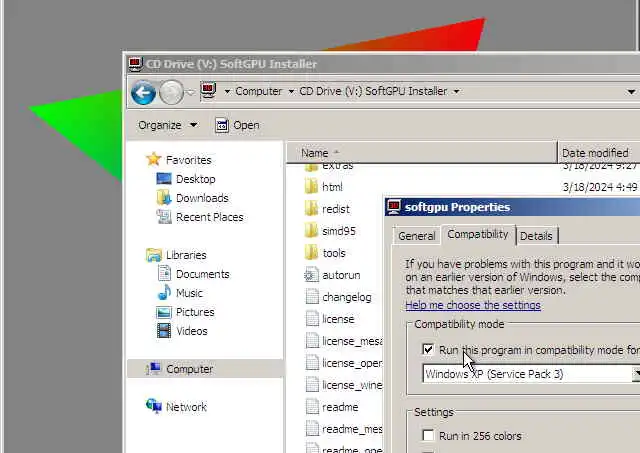
Task: Open the recent pages arrow beside Forward
Action: coord(190,92)
